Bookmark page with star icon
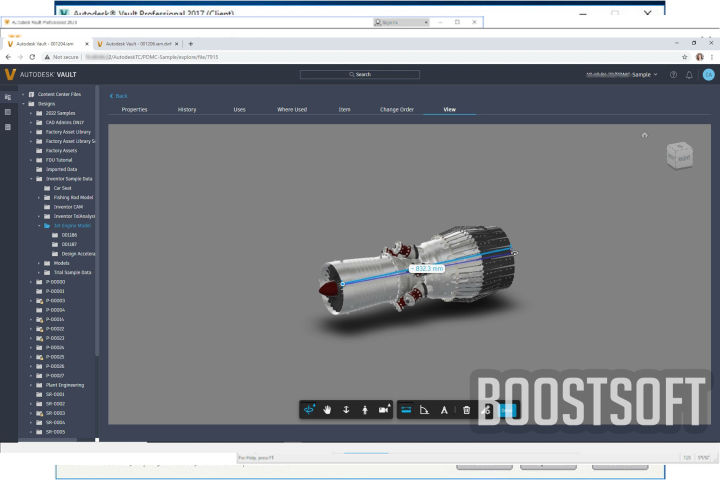720x480 pixels. tap(685, 57)
